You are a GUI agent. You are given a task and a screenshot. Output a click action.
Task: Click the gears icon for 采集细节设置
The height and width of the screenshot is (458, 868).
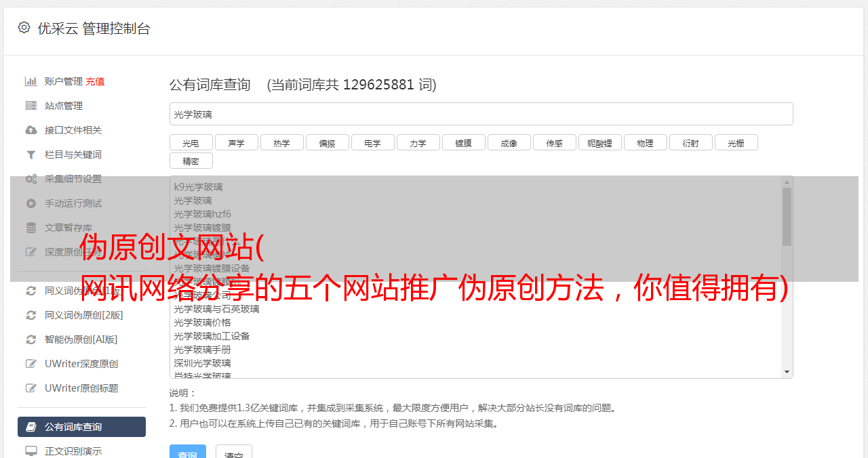(31, 179)
